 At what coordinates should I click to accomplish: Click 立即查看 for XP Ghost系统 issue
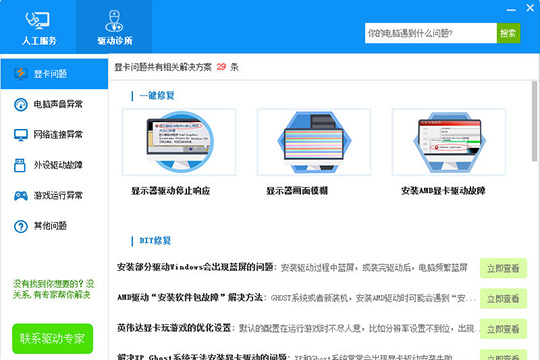coord(503,355)
